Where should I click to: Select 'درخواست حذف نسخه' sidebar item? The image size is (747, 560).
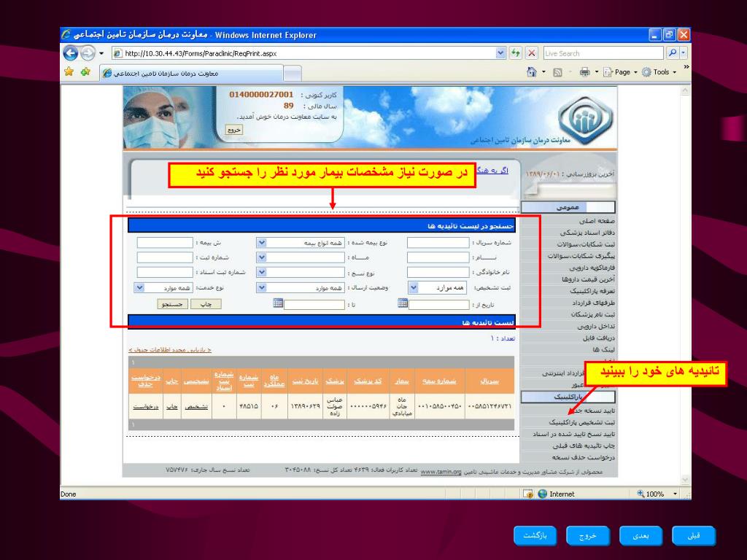click(x=584, y=457)
